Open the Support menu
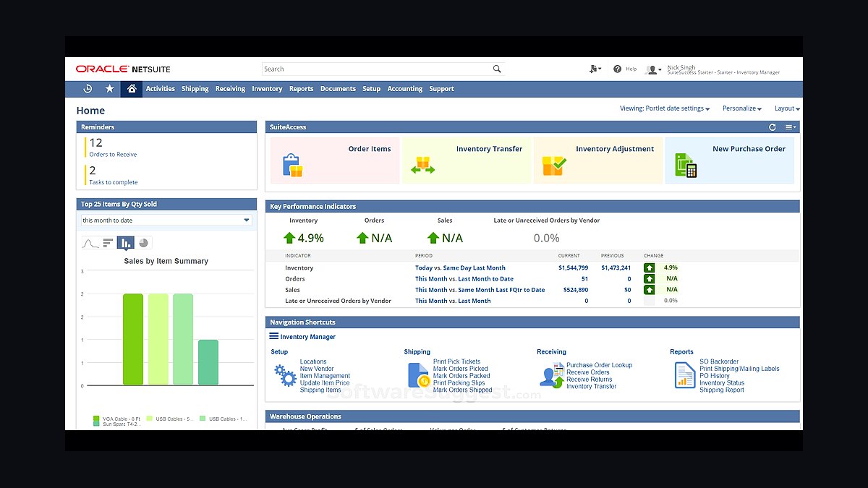868x488 pixels. 441,89
